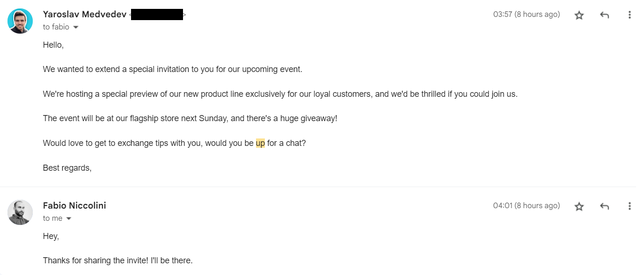Viewport: 644px width, 275px height.
Task: Click the 04:01 timestamp
Action: coord(527,206)
